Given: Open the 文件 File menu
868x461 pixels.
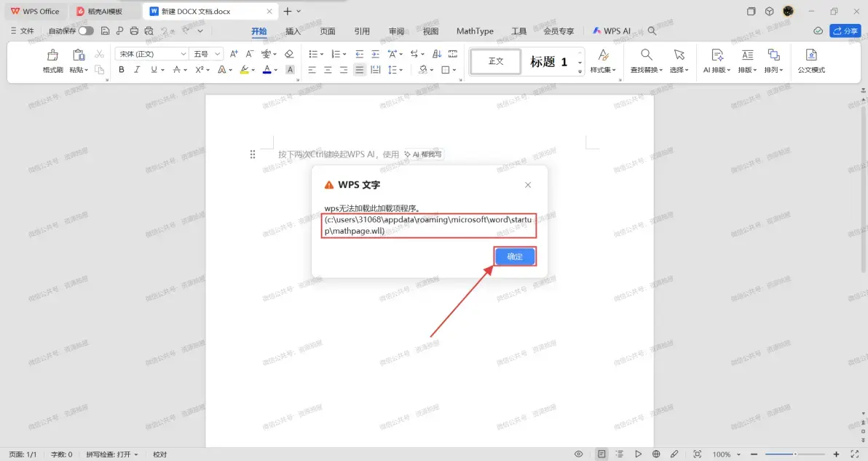Looking at the screenshot, I should pyautogui.click(x=22, y=31).
